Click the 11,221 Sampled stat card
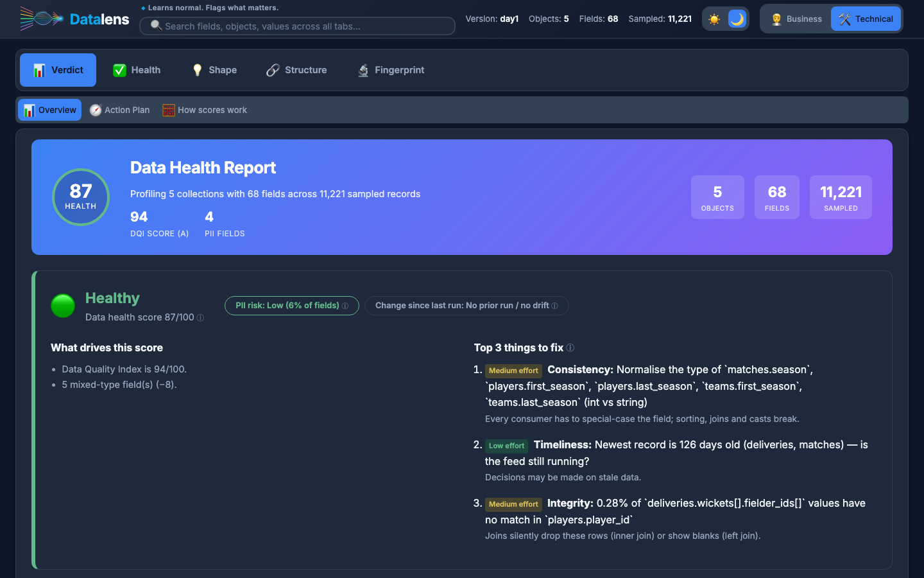Viewport: 924px width, 578px height. click(841, 197)
